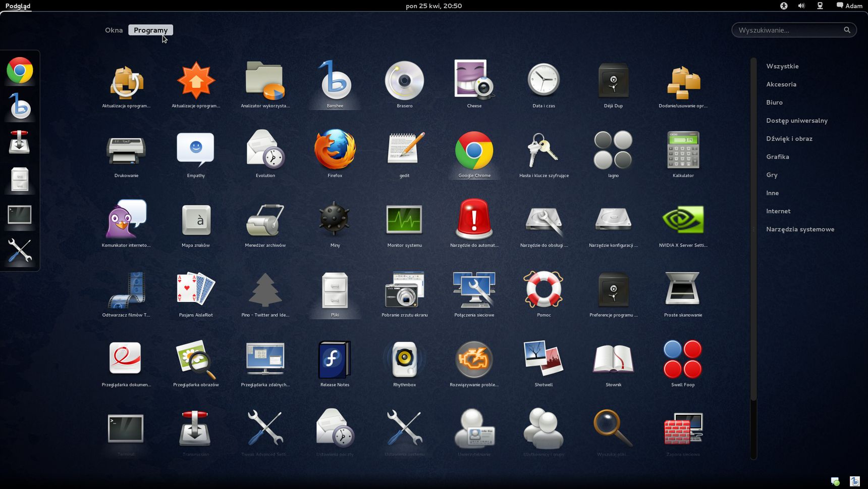This screenshot has height=489, width=868.
Task: Show Wszystkie application category
Action: click(x=782, y=66)
